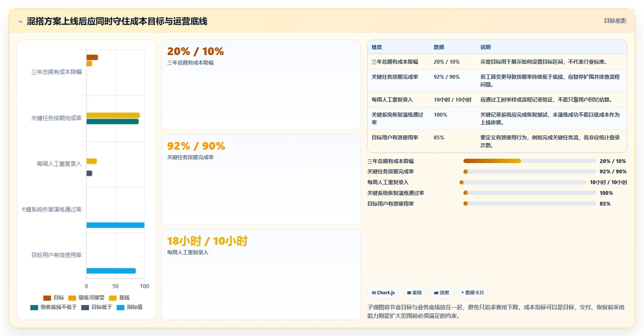Toggle the 目标低于 legend series
The height and width of the screenshot is (336, 644).
pyautogui.click(x=97, y=307)
